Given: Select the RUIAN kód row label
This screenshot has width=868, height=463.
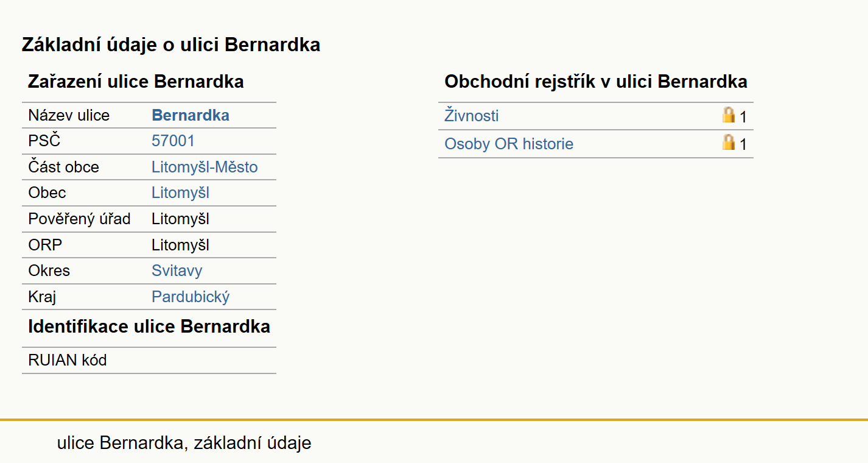Looking at the screenshot, I should (68, 360).
